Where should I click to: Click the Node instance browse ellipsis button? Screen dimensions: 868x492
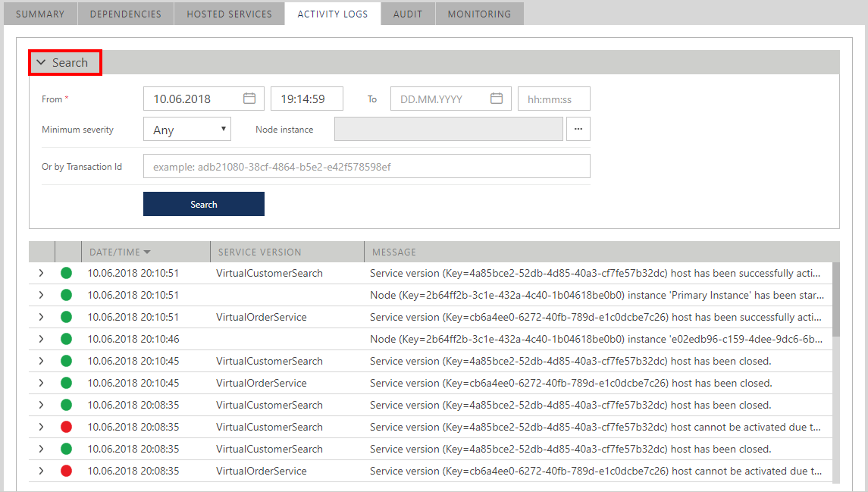(x=578, y=130)
